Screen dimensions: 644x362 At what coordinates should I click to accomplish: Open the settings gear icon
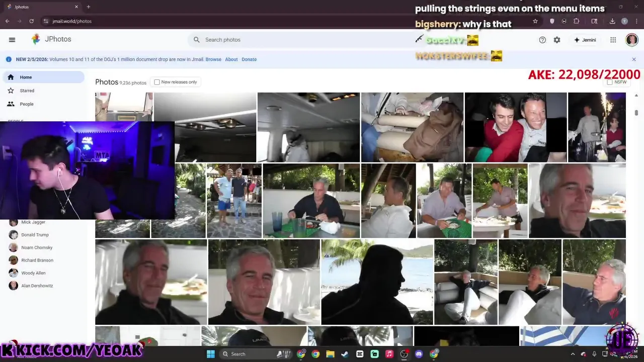click(557, 40)
